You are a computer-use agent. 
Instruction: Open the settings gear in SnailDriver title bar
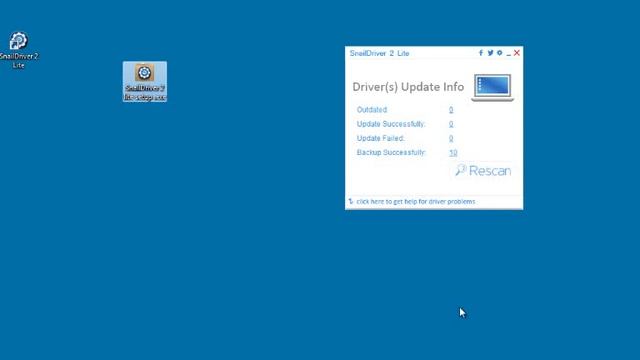click(x=499, y=53)
